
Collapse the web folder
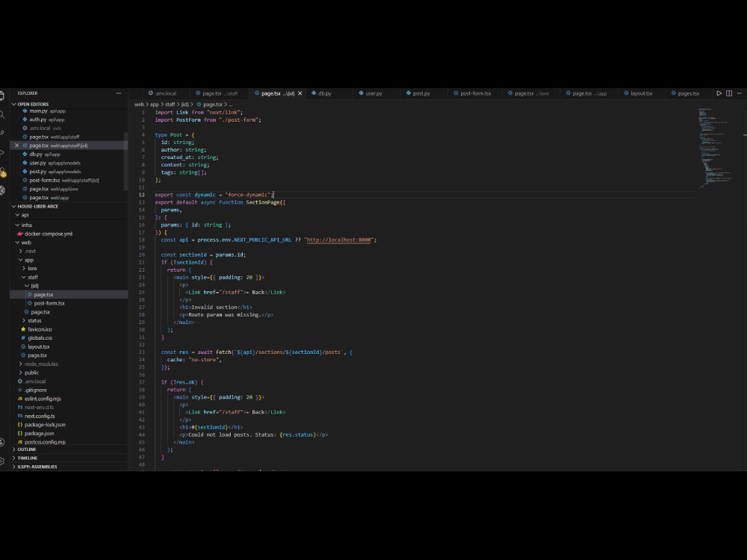tap(17, 243)
